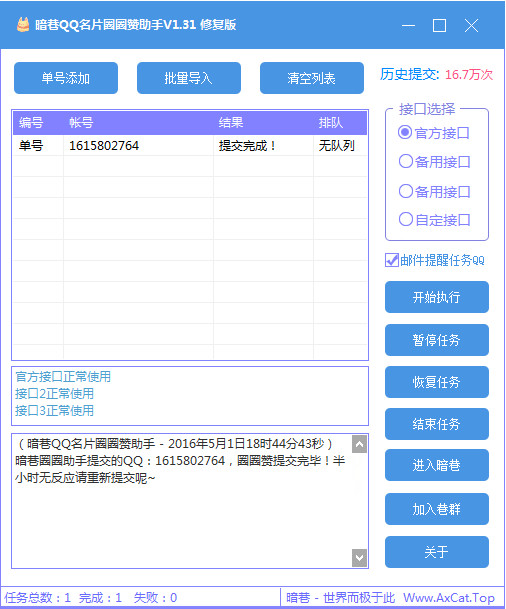
Task: Click 接口3正常使用 status line
Action: point(54,411)
